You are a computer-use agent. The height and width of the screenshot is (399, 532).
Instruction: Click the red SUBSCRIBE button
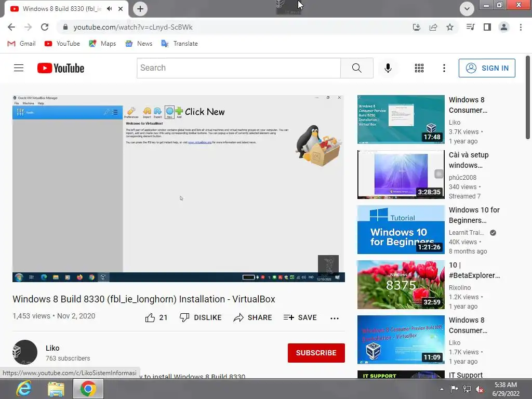pos(316,353)
